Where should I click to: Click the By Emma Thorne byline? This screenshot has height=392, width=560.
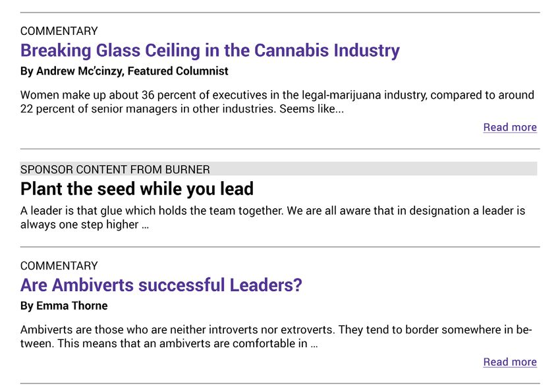point(64,306)
